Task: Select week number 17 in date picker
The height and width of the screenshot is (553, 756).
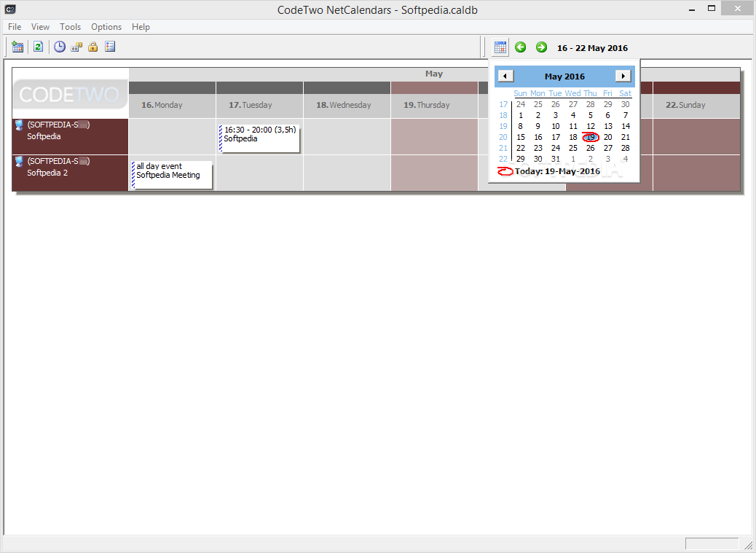Action: click(503, 105)
